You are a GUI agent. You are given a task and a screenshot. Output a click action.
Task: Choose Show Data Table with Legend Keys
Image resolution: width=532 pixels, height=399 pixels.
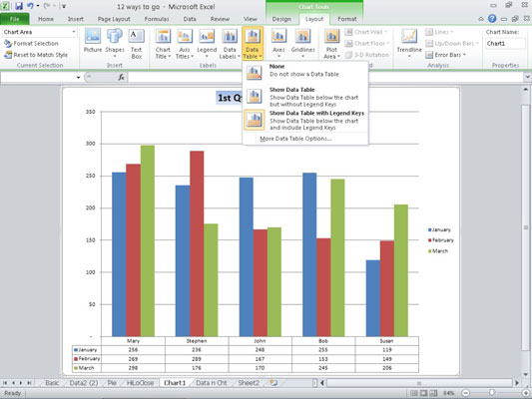tap(305, 120)
